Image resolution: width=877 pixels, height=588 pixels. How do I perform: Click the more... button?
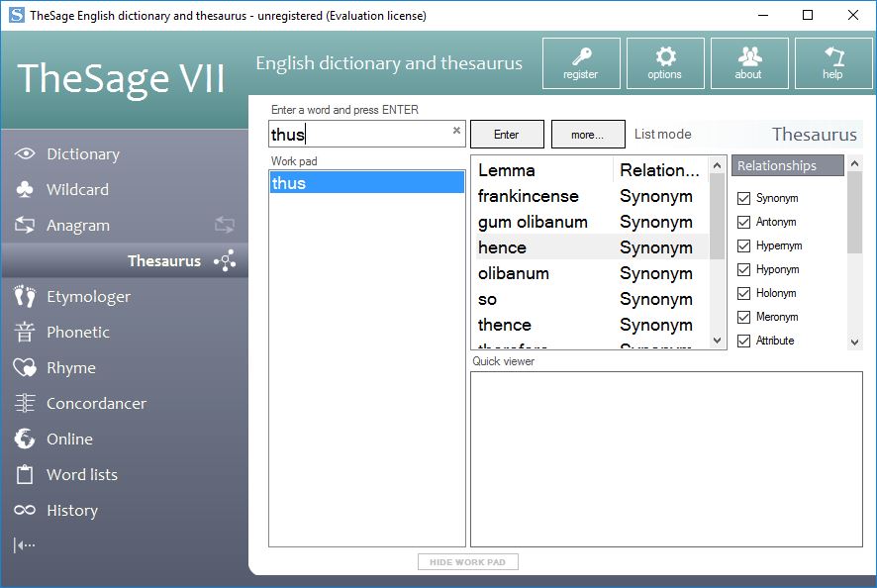588,135
